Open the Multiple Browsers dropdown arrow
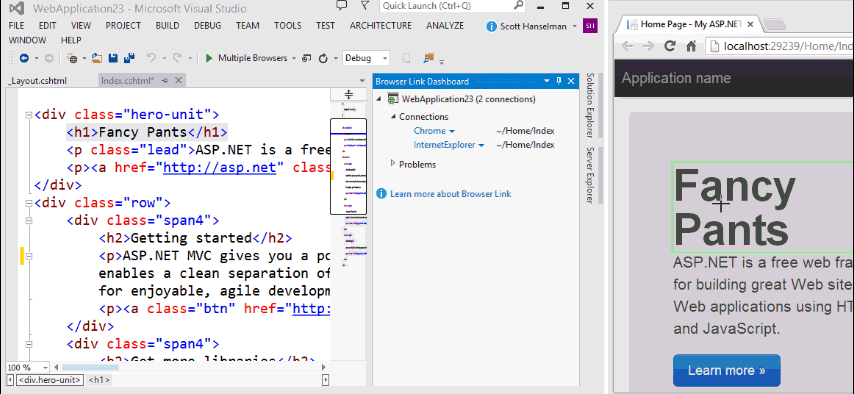This screenshot has width=854, height=394. 294,58
